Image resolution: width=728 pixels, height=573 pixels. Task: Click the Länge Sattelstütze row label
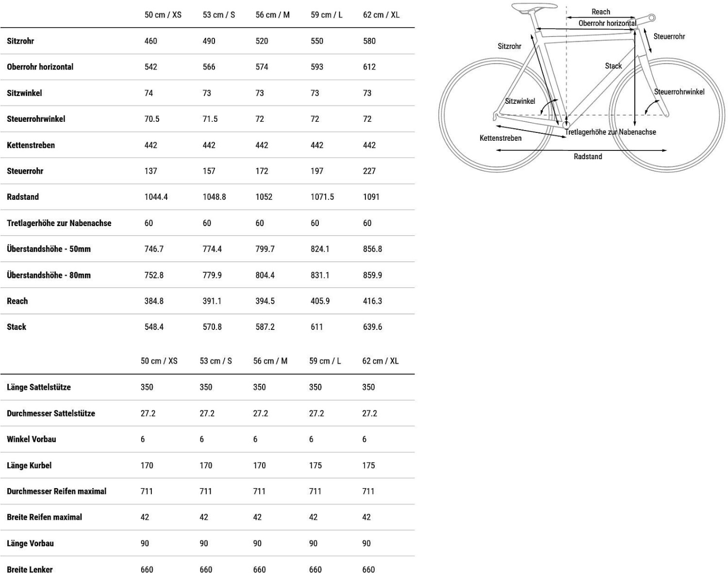click(39, 387)
